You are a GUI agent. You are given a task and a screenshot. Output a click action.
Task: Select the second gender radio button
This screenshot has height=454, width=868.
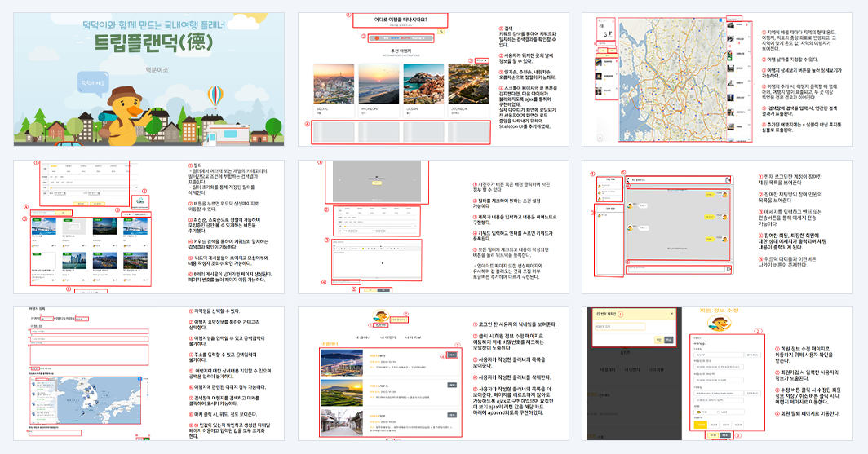[x=719, y=412]
